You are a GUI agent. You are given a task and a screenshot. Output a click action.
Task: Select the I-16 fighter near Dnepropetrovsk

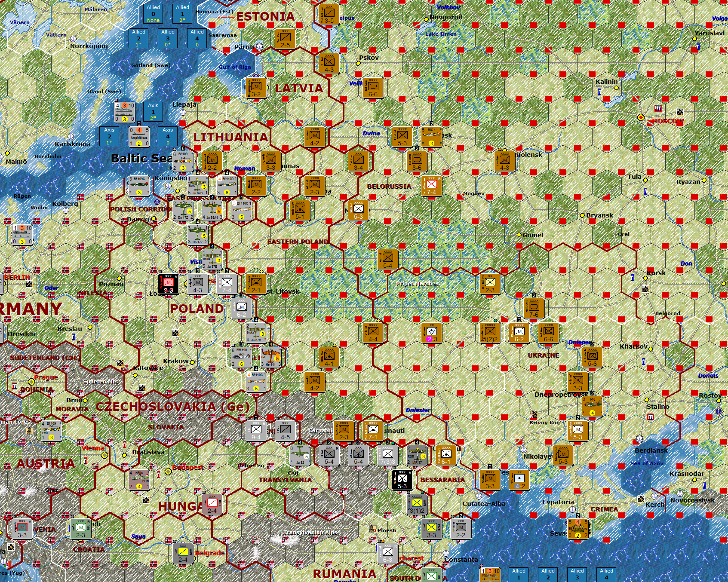pos(592,406)
